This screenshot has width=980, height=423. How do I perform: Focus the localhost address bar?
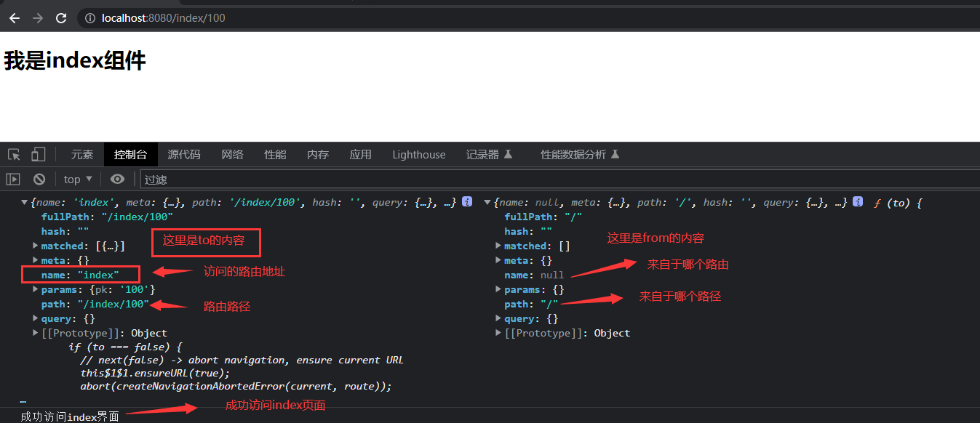pyautogui.click(x=527, y=18)
